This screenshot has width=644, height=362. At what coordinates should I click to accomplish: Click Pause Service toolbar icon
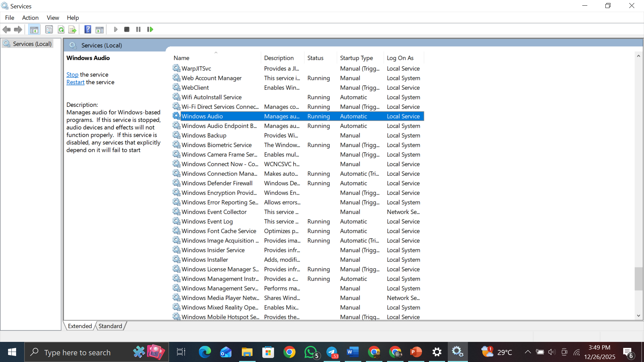point(138,29)
